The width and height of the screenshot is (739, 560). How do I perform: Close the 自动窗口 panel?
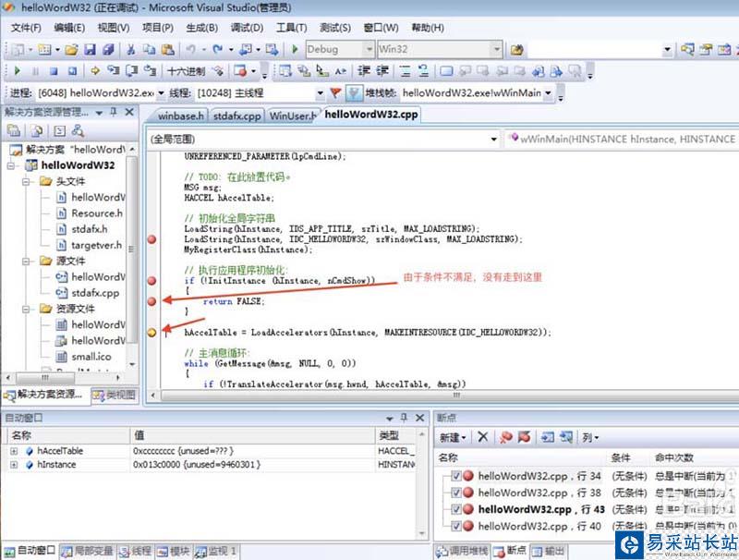point(420,418)
